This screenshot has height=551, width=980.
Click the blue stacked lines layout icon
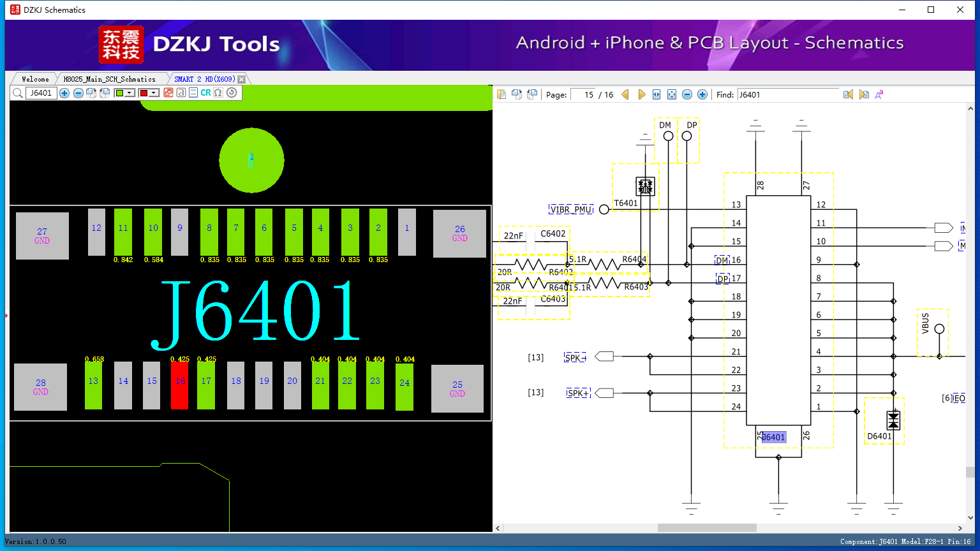[x=193, y=93]
